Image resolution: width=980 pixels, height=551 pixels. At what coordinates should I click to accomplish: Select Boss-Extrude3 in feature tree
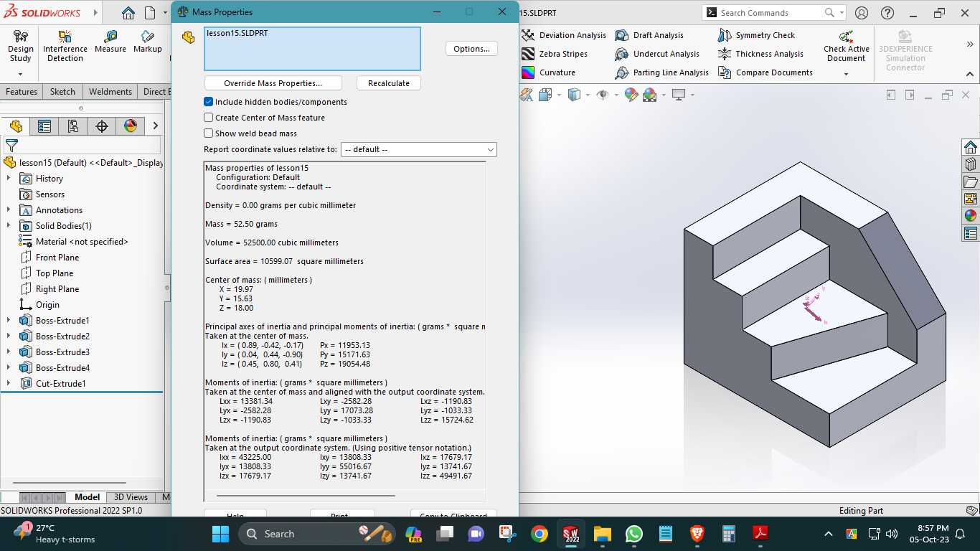click(62, 352)
